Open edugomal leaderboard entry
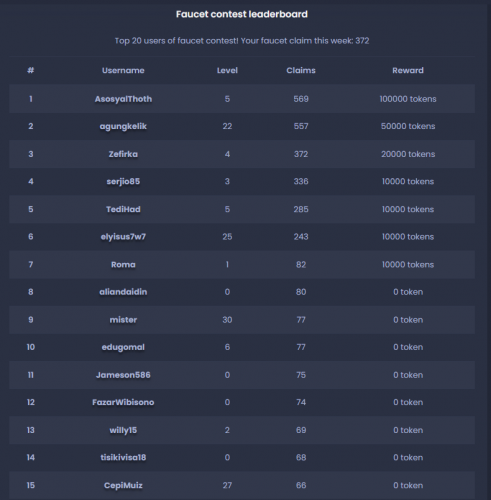This screenshot has width=491, height=500. tap(123, 347)
